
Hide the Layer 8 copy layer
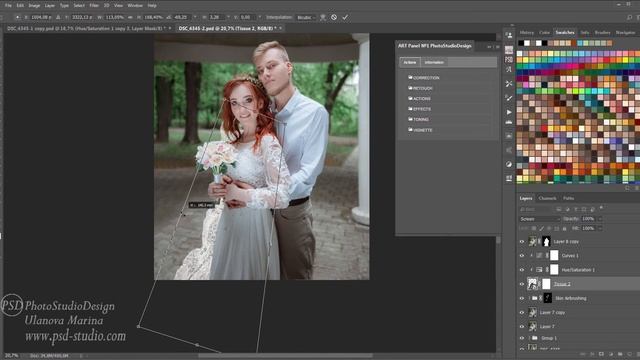point(522,242)
